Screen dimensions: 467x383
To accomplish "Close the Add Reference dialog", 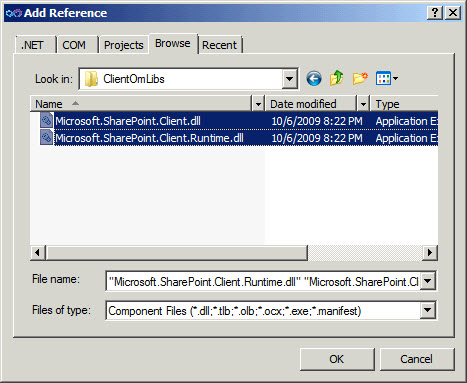I will 453,13.
